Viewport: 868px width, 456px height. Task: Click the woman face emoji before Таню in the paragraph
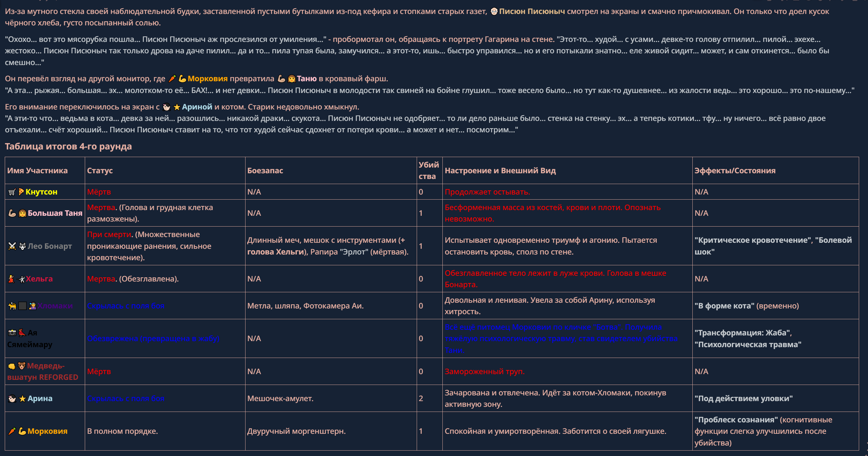[x=292, y=78]
